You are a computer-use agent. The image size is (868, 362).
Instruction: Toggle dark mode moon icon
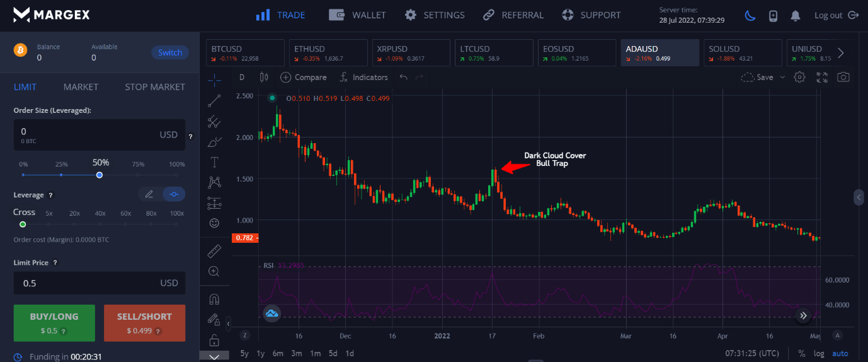pos(750,15)
